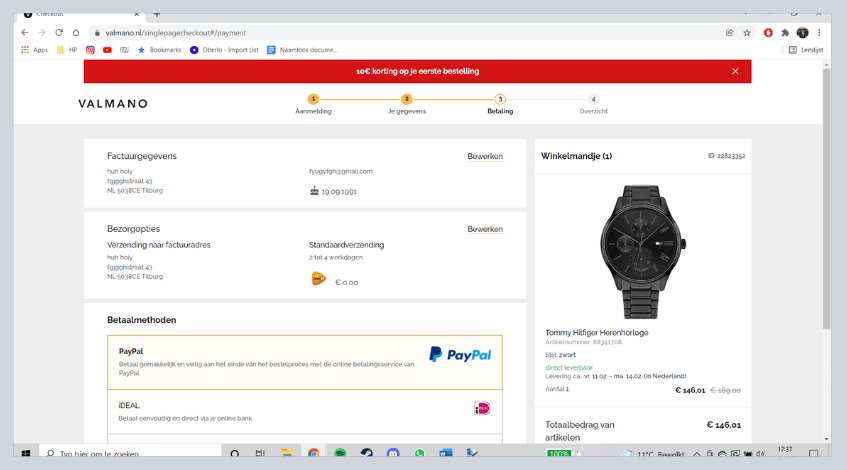Open Discord from the taskbar
The width and height of the screenshot is (847, 470).
click(x=393, y=453)
